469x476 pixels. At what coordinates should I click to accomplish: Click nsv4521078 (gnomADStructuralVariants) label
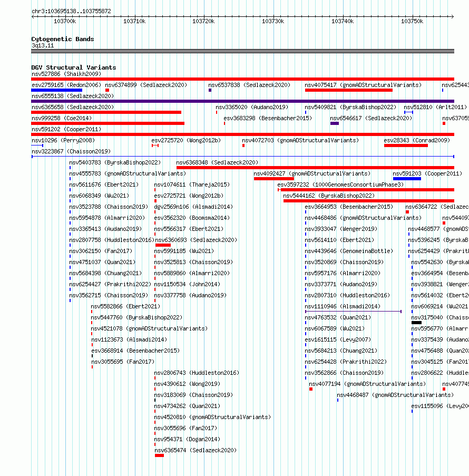(x=149, y=329)
